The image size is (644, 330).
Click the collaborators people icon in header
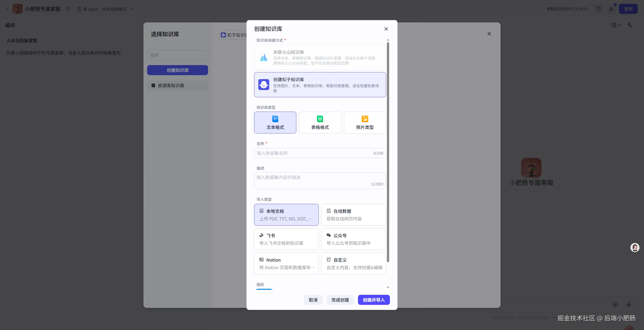pos(611,9)
